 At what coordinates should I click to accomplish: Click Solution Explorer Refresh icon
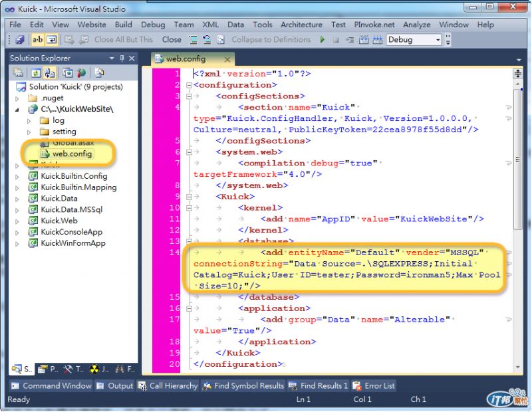[x=36, y=72]
